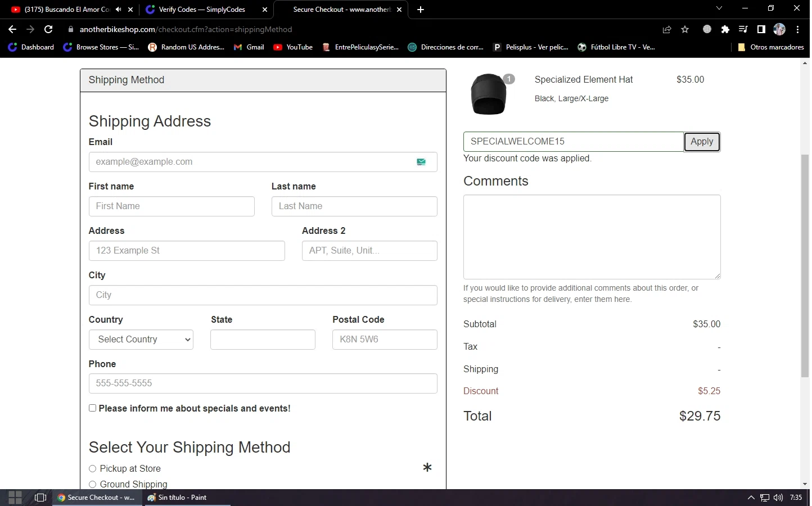Click the site lock icon in address bar
This screenshot has height=506, width=812.
coord(70,29)
